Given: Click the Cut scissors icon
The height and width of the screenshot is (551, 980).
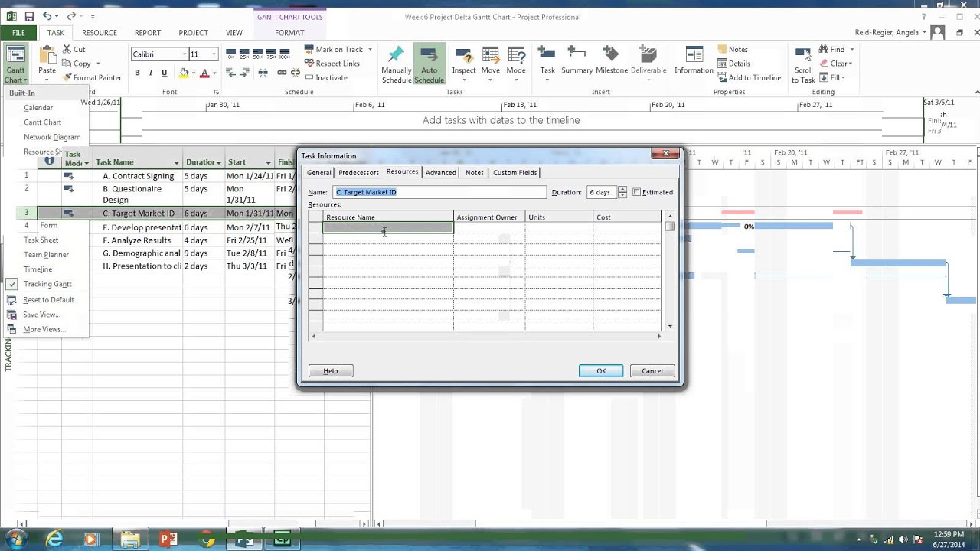Looking at the screenshot, I should (67, 50).
